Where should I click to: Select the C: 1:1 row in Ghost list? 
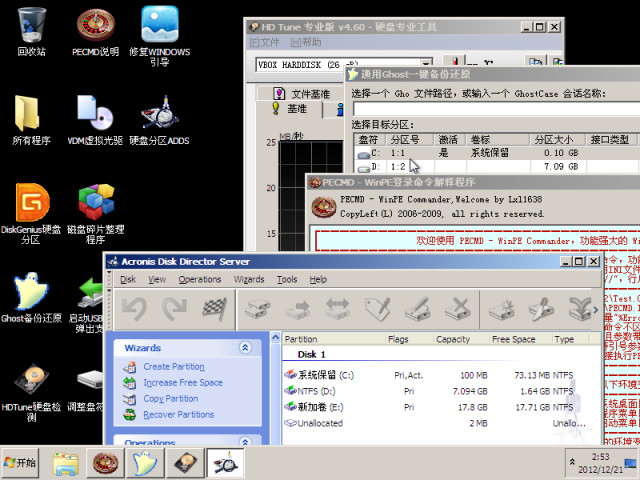click(496, 153)
